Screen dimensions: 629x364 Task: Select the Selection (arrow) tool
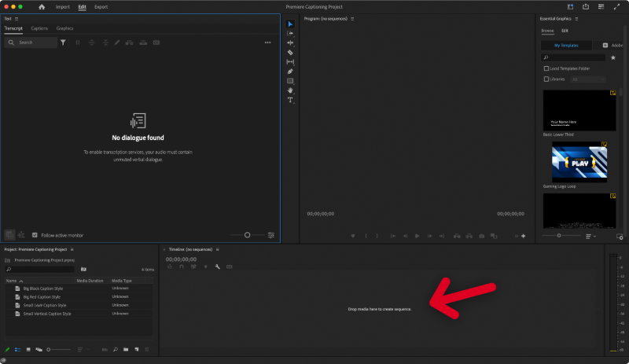click(290, 24)
